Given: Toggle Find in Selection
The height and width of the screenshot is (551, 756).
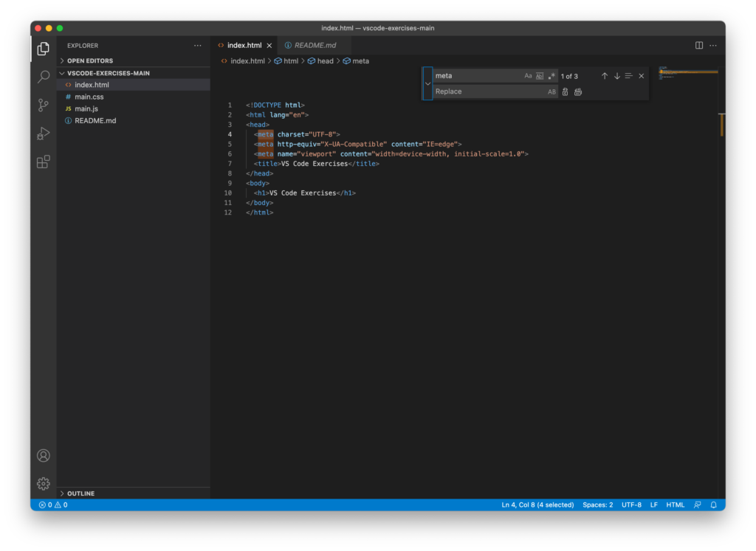Looking at the screenshot, I should click(629, 76).
